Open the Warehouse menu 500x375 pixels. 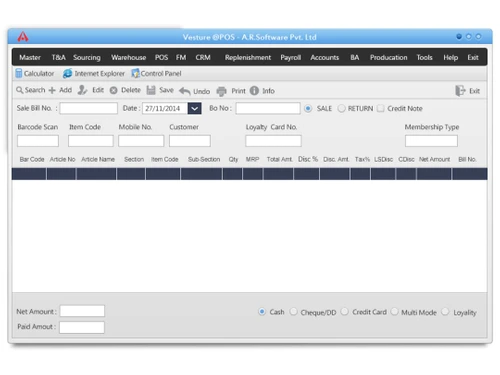click(x=129, y=57)
